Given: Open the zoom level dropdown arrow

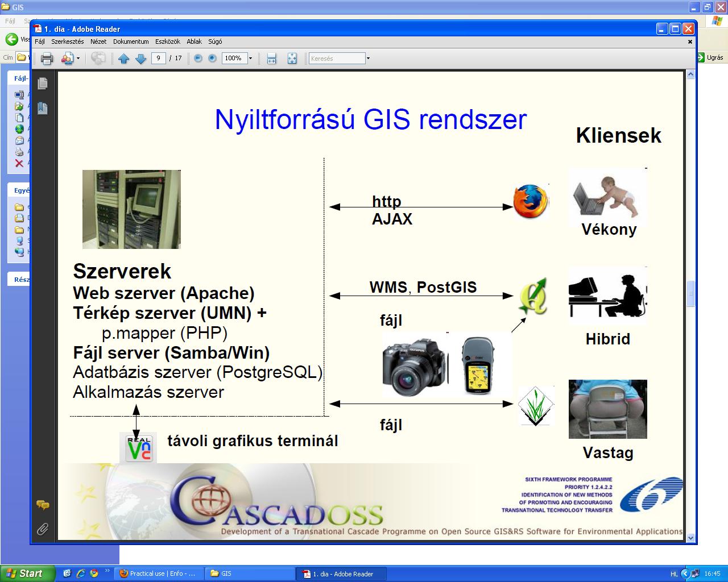Looking at the screenshot, I should 250,59.
